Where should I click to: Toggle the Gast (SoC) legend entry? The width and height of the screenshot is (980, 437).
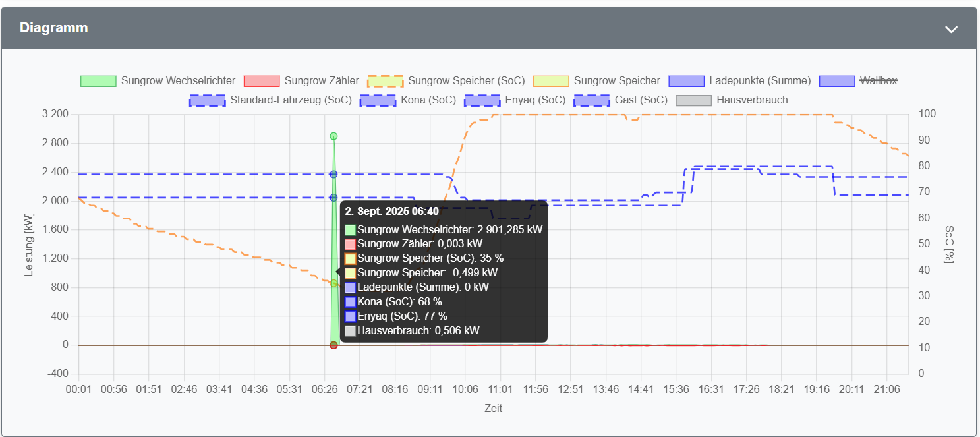click(x=641, y=100)
